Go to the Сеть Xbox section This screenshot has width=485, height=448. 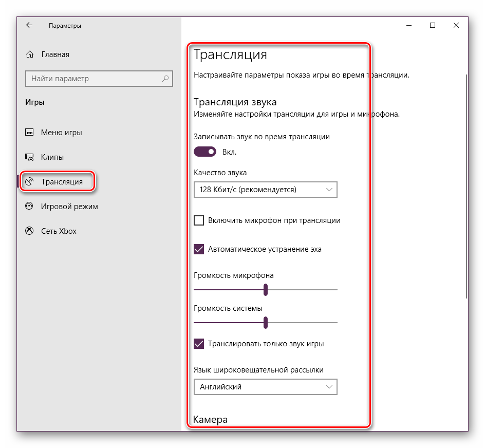click(x=59, y=231)
